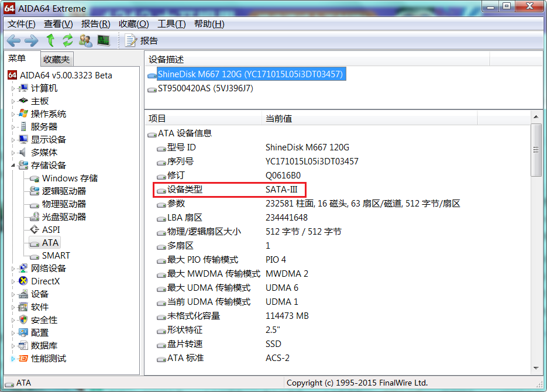Expand the 网络设备 tree node
Image resolution: width=547 pixels, height=392 pixels.
[13, 269]
